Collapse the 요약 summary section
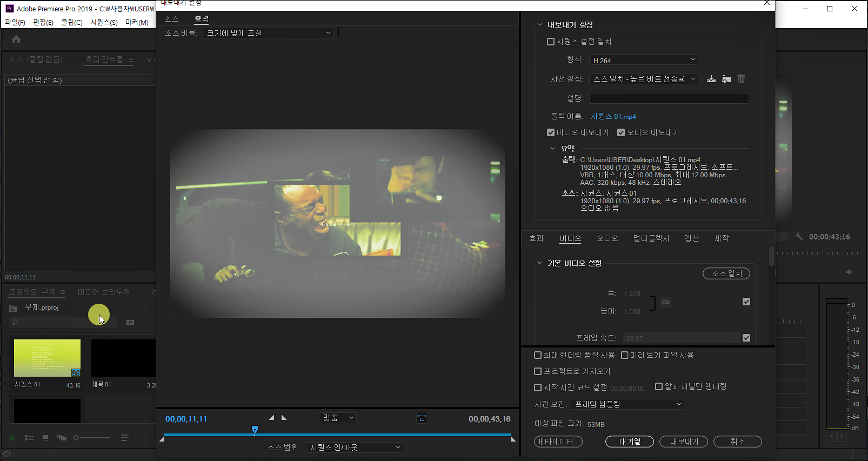 pyautogui.click(x=552, y=149)
